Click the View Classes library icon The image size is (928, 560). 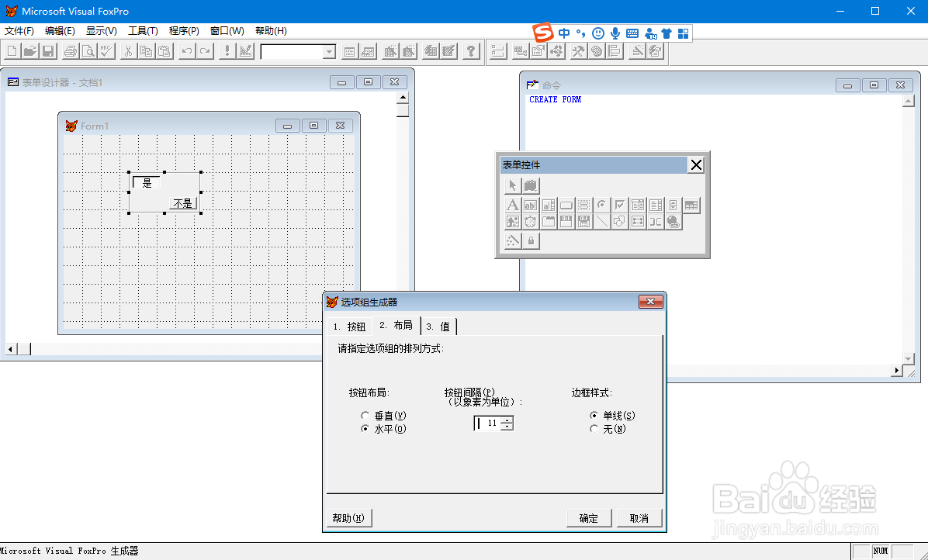[531, 185]
